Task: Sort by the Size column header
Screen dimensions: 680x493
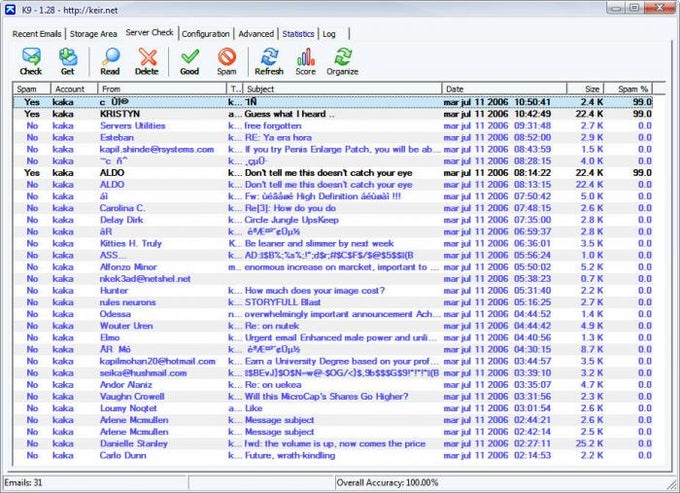Action: (x=585, y=88)
